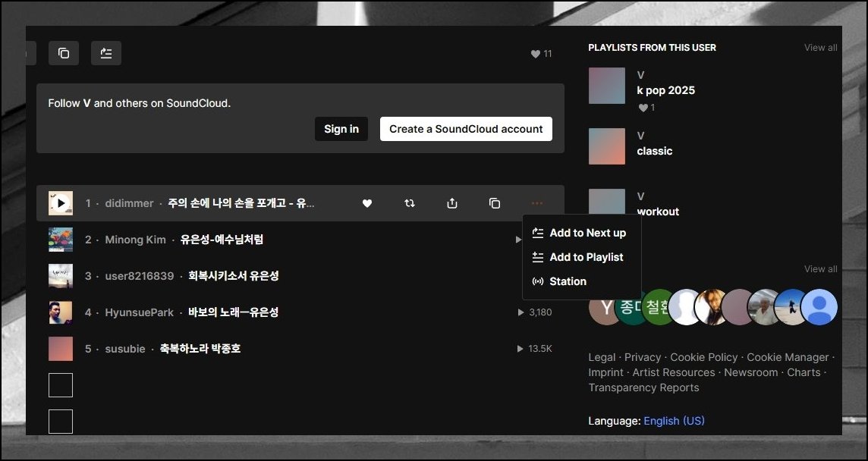Viewport: 868px width, 461px height.
Task: Play track 1 by didimmer
Action: click(61, 203)
